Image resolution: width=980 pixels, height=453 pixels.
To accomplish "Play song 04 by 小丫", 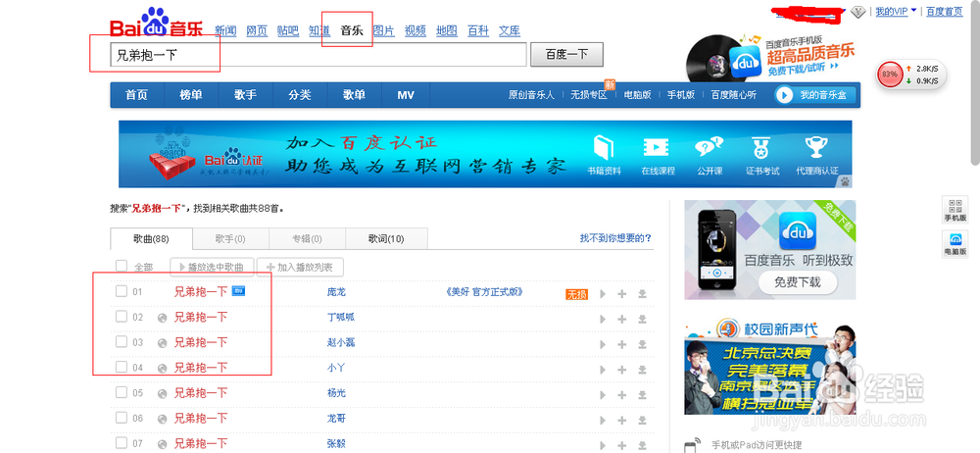I will [x=603, y=369].
